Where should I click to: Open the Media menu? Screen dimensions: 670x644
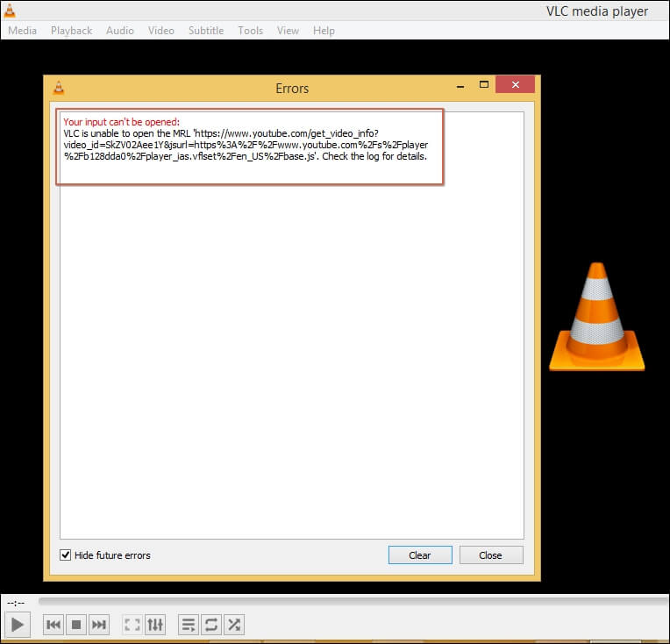point(22,31)
